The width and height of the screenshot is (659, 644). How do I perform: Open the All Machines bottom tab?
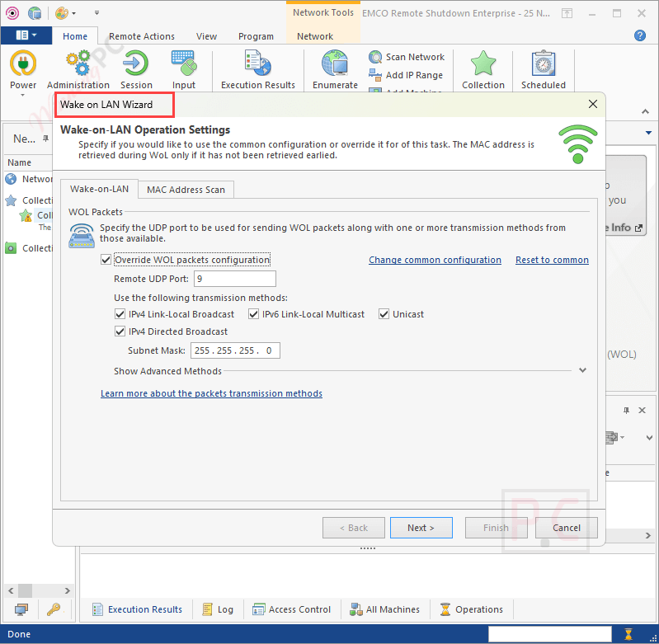[x=385, y=609]
